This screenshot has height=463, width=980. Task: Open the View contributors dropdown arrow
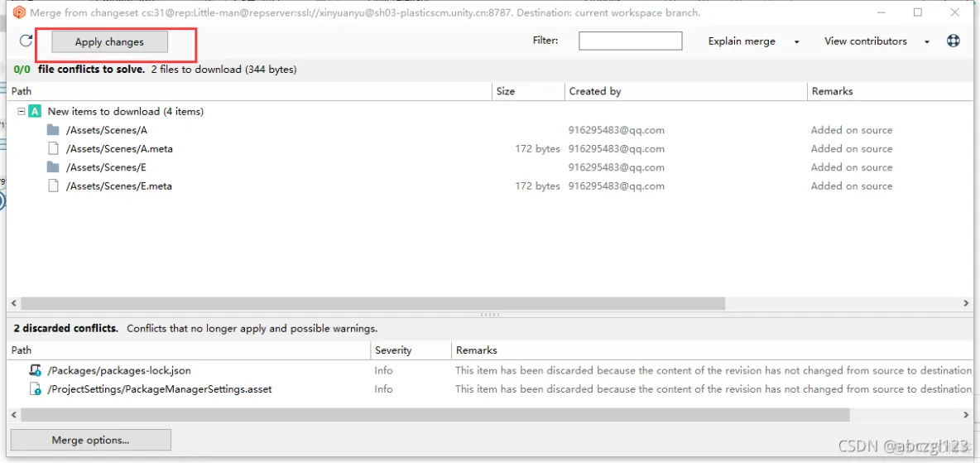pos(927,42)
